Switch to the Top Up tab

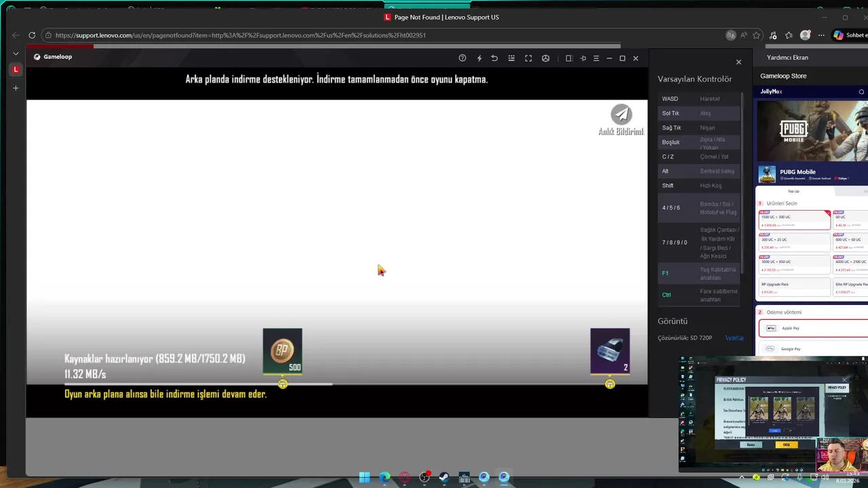(x=793, y=191)
